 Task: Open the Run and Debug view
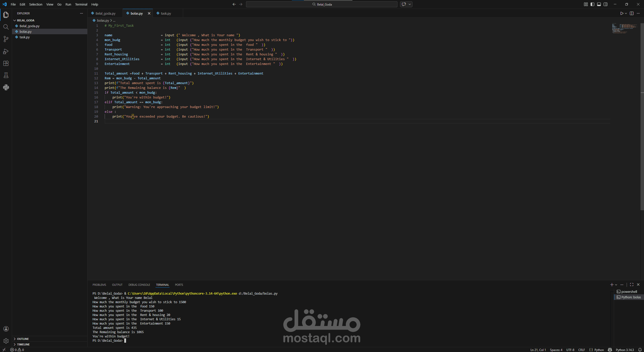6,51
